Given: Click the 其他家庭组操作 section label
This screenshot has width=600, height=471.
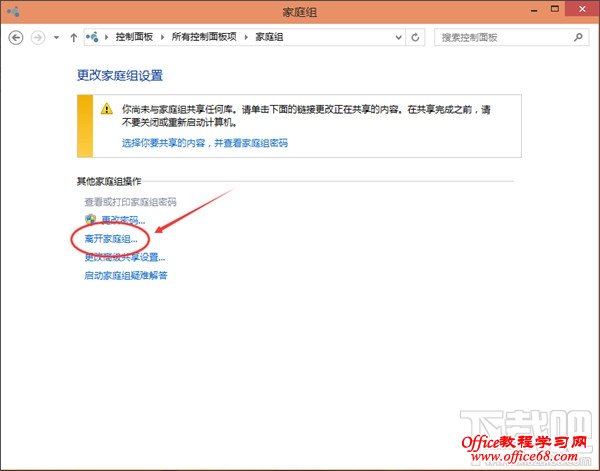Looking at the screenshot, I should pos(109,181).
